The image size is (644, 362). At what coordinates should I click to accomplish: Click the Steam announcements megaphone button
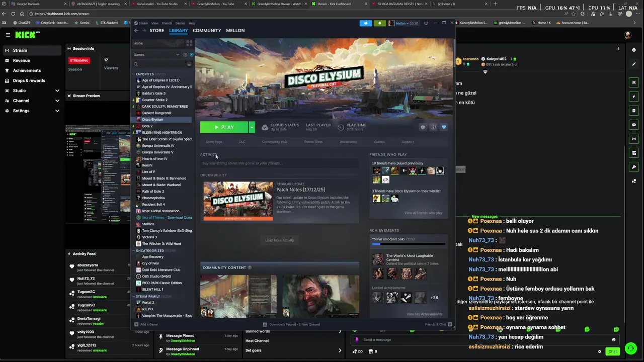click(366, 23)
